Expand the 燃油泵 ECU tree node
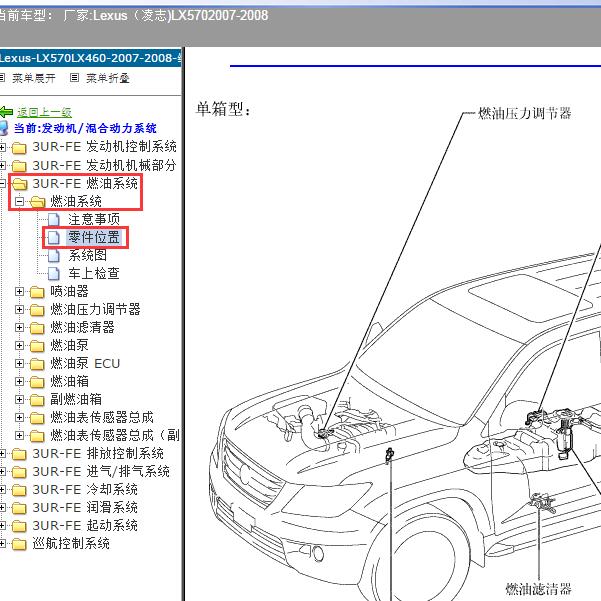This screenshot has width=601, height=601. [20, 363]
